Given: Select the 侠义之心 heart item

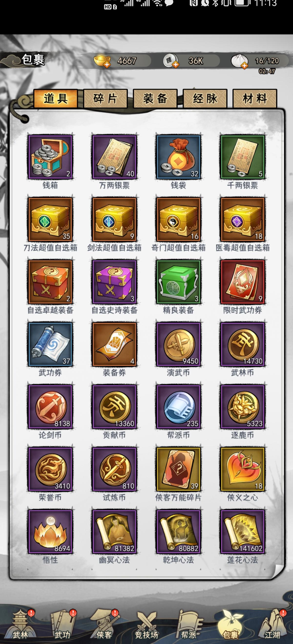Looking at the screenshot, I should click(242, 469).
